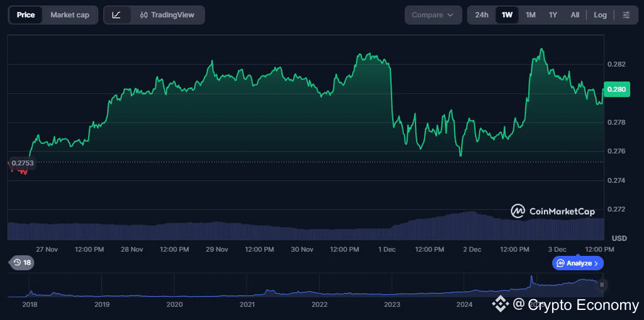Screen dimensions: 644x320
Task: Click the history events badge showing 18
Action: 22,262
